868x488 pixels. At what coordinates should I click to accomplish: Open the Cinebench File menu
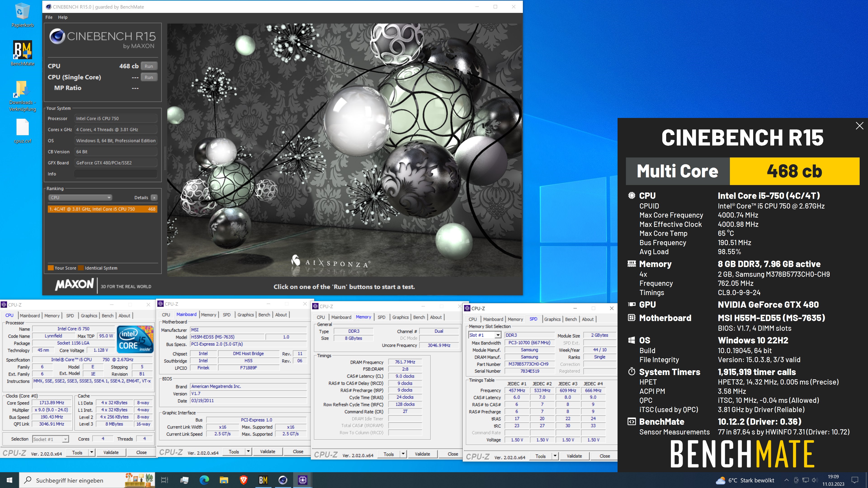[49, 17]
